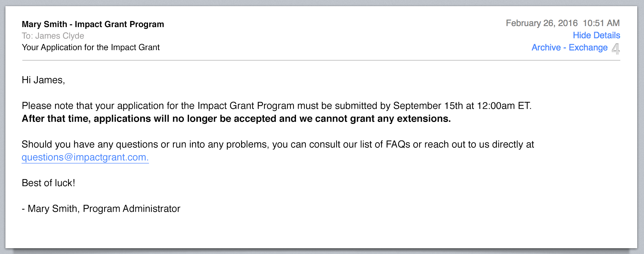Click the date February 26, 2016

(x=542, y=23)
